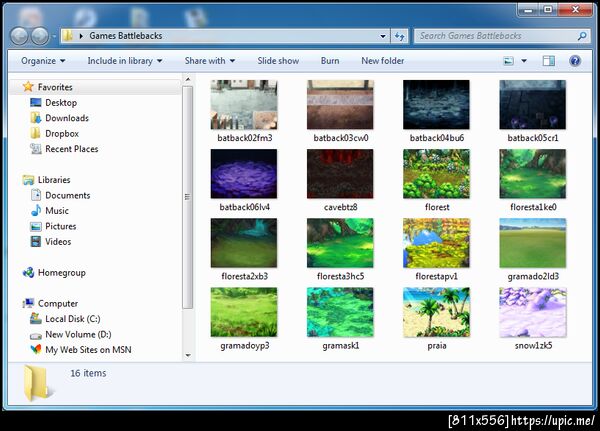Click the Burn button
600x431 pixels.
(330, 61)
